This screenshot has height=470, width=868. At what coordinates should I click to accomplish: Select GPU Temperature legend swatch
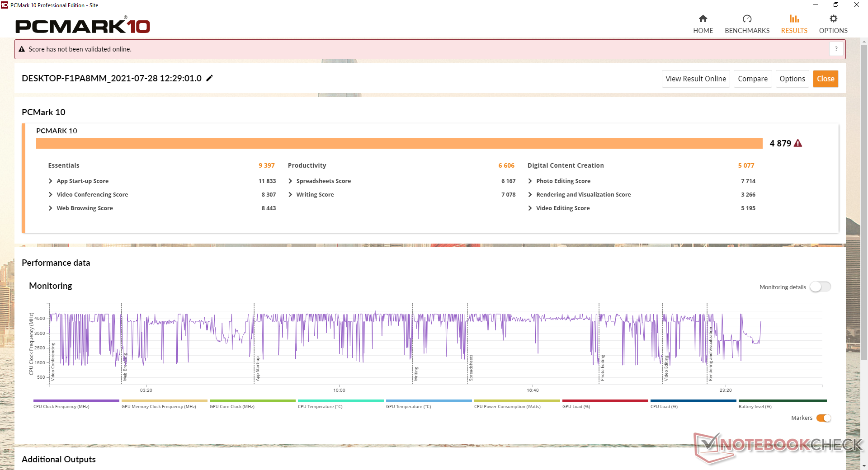pyautogui.click(x=429, y=401)
